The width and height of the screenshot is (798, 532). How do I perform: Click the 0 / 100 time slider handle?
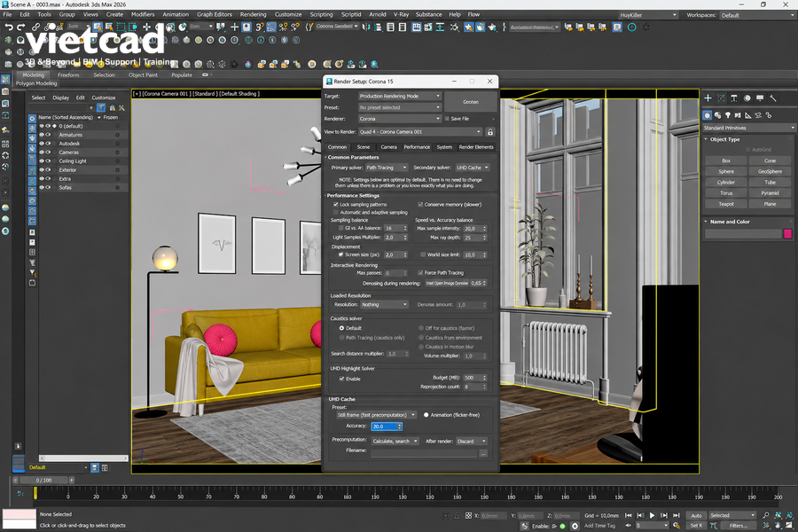point(43,480)
